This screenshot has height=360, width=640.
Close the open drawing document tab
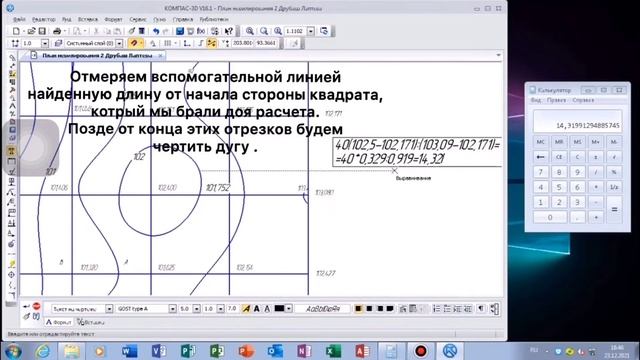point(160,55)
